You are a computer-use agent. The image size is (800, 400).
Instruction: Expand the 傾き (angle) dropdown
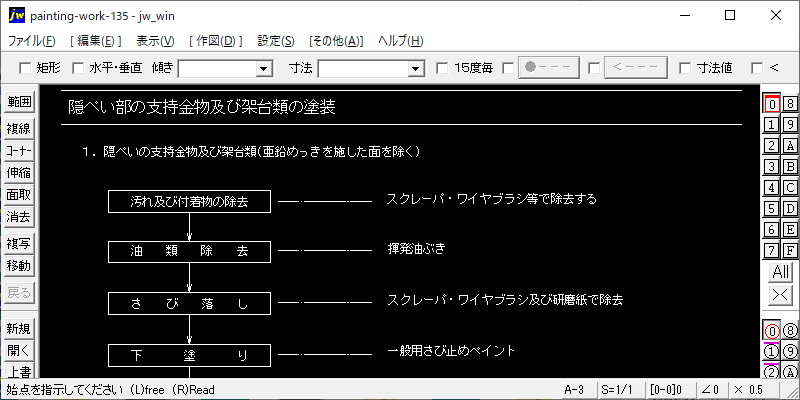point(264,68)
